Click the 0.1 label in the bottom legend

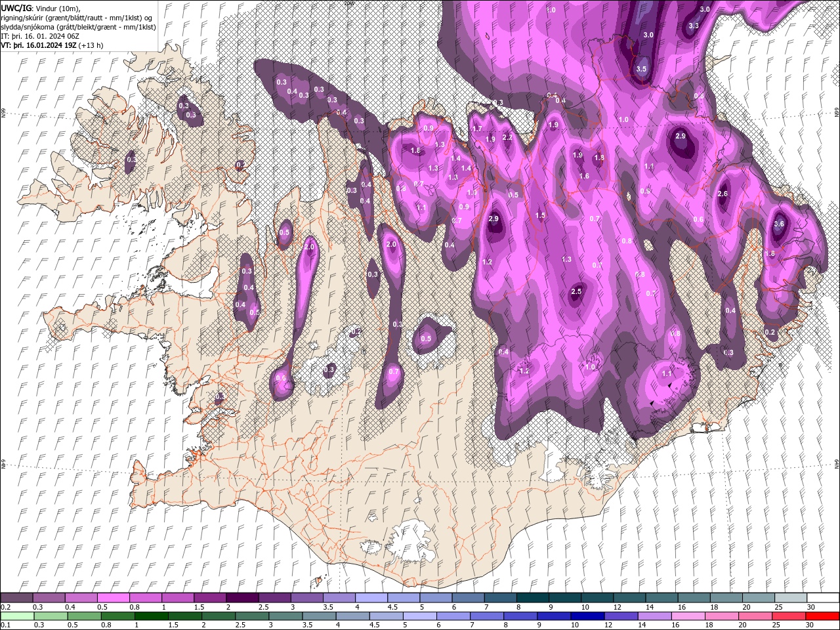point(5,625)
